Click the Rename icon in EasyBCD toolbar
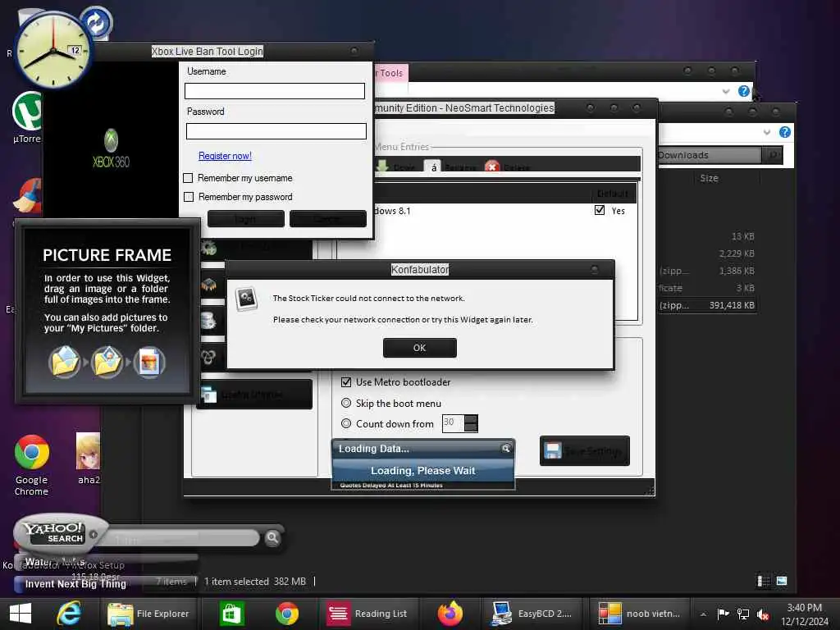Image resolution: width=840 pixels, height=630 pixels. click(433, 167)
